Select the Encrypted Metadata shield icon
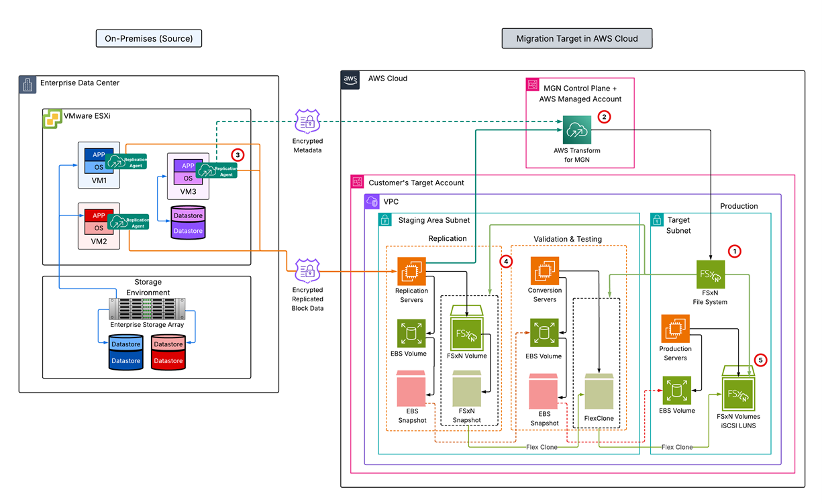Image resolution: width=822 pixels, height=504 pixels. [x=307, y=121]
